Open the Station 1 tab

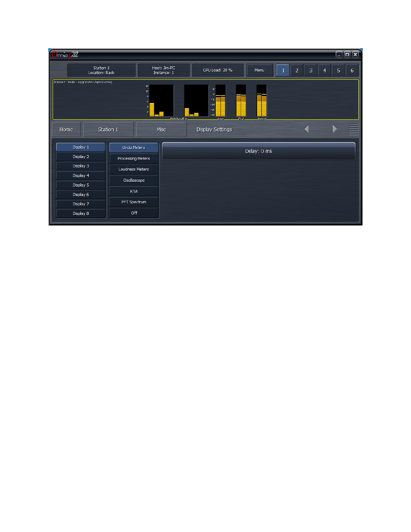point(108,130)
